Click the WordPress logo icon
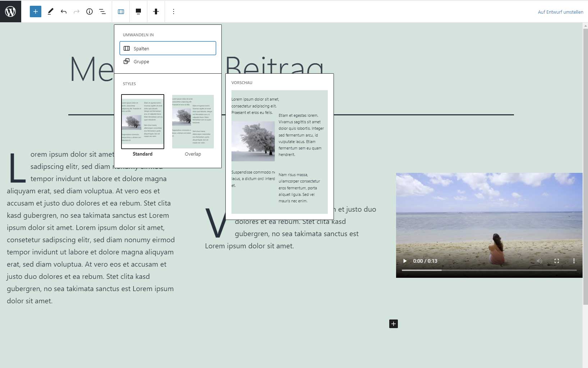The width and height of the screenshot is (588, 368). pyautogui.click(x=10, y=11)
